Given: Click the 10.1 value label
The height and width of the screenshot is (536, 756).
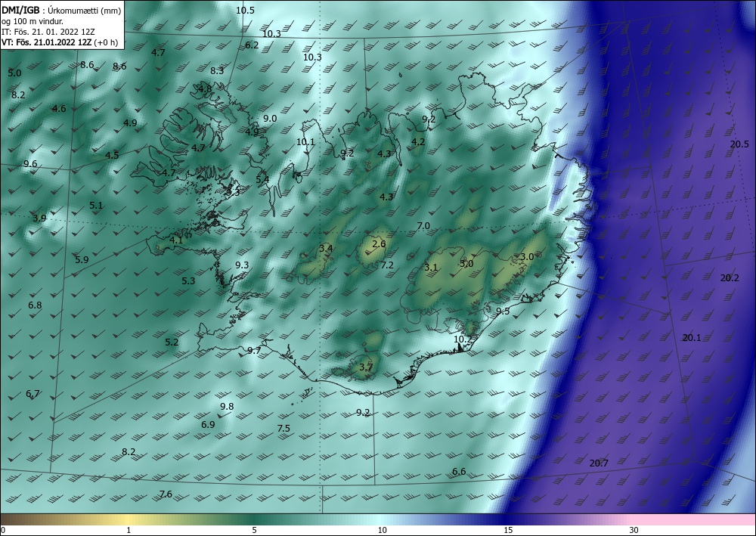Looking at the screenshot, I should (305, 141).
